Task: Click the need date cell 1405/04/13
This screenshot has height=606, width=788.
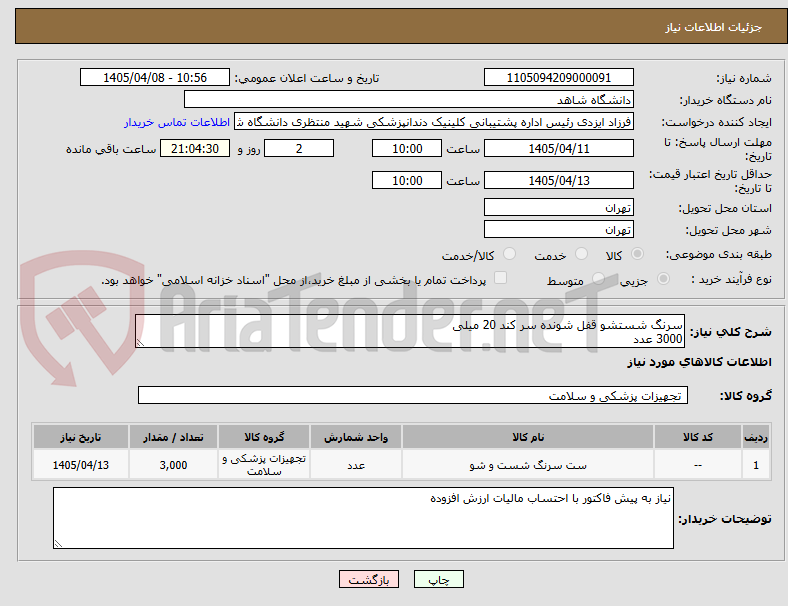Action: point(81,465)
